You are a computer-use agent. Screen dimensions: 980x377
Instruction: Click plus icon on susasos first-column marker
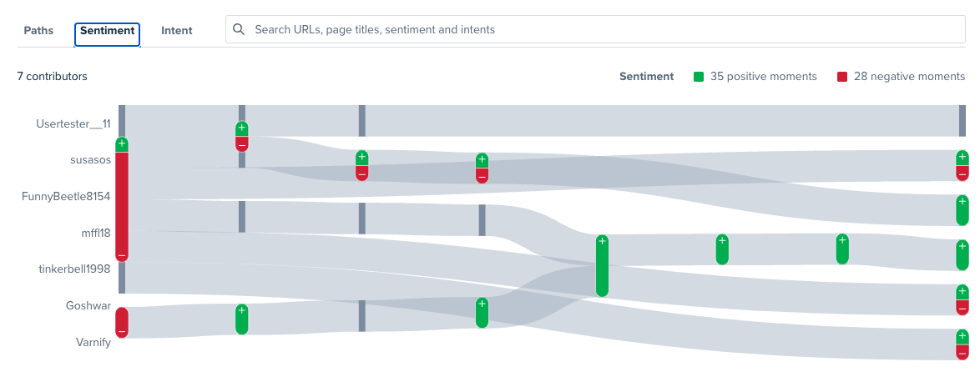122,144
